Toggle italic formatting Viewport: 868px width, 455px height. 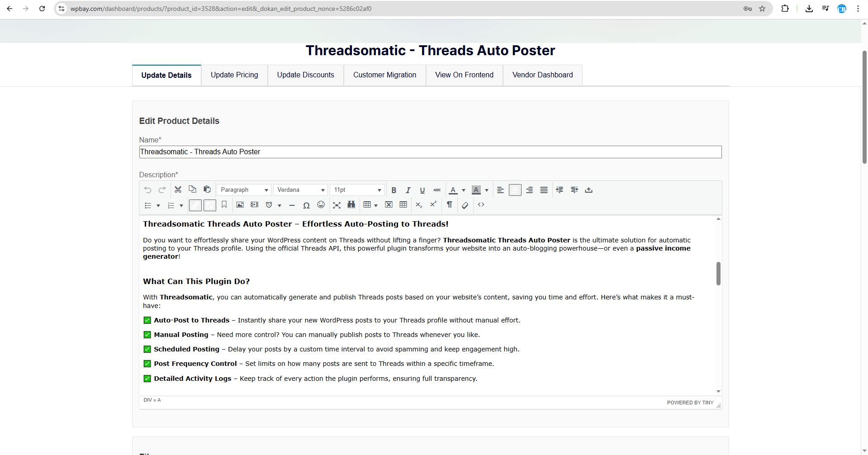[408, 190]
